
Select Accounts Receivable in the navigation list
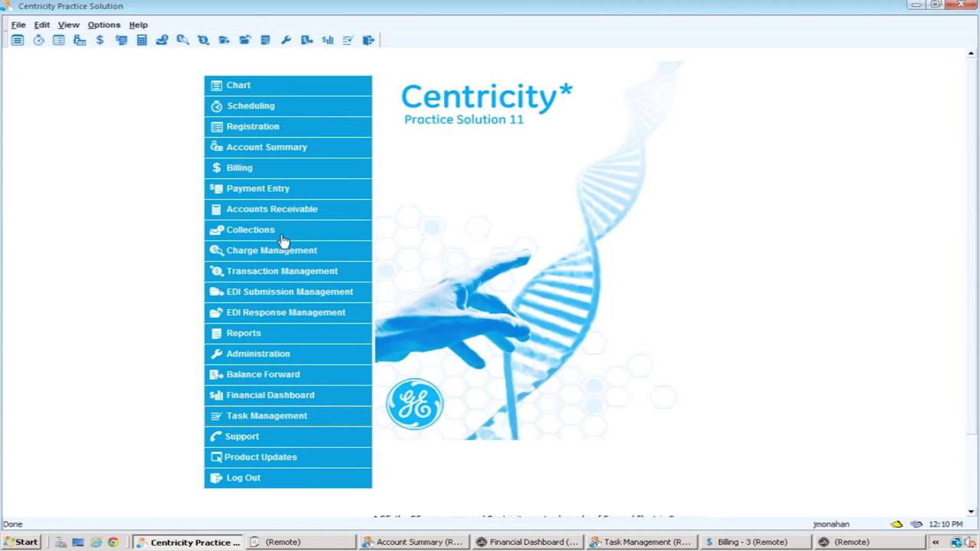tap(288, 209)
